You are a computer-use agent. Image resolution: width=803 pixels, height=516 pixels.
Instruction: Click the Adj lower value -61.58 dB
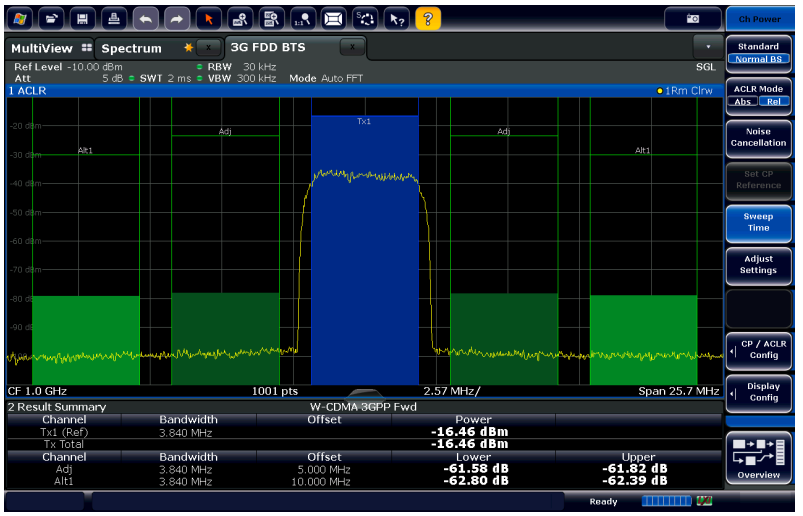click(476, 469)
